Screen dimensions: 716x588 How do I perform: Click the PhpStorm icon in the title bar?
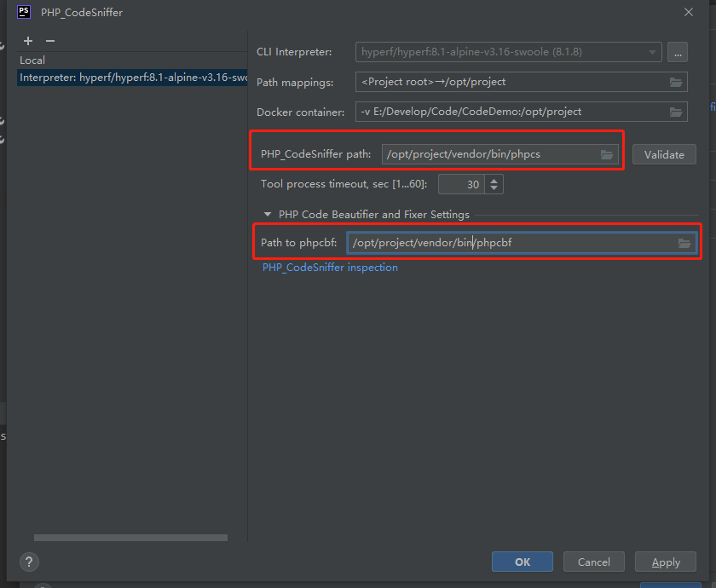[x=24, y=12]
